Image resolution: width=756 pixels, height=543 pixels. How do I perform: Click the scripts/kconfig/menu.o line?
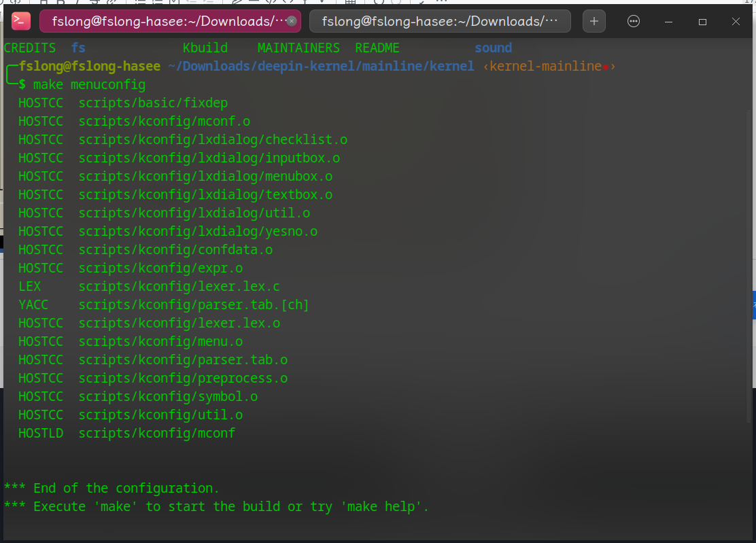pyautogui.click(x=131, y=342)
